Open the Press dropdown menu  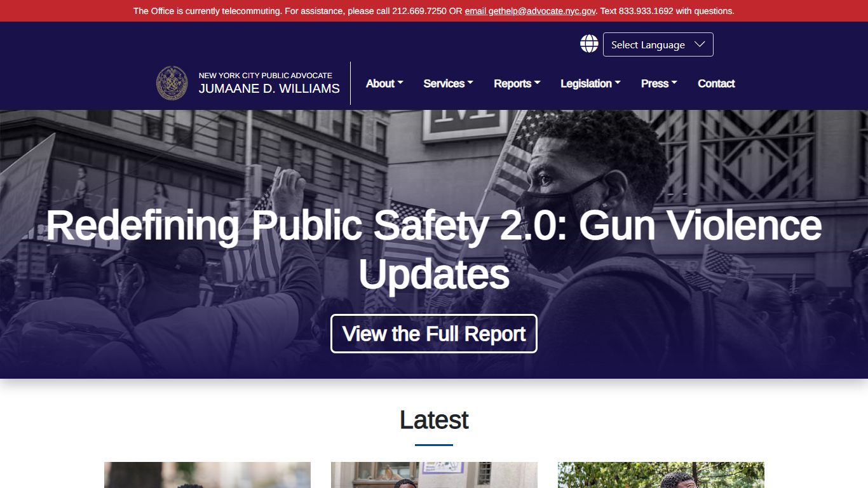[659, 83]
